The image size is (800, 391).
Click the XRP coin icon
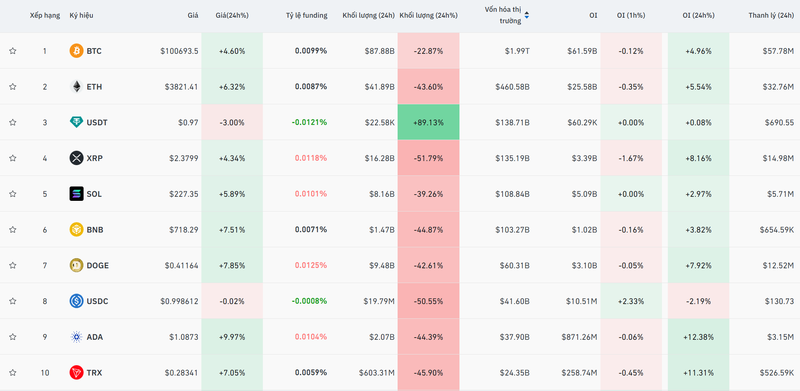click(x=76, y=158)
